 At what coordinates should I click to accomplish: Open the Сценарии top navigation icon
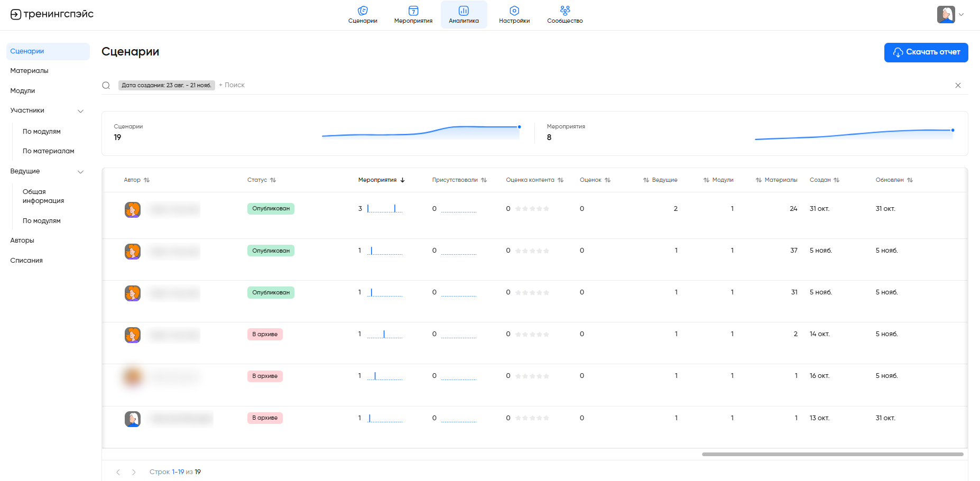click(363, 11)
